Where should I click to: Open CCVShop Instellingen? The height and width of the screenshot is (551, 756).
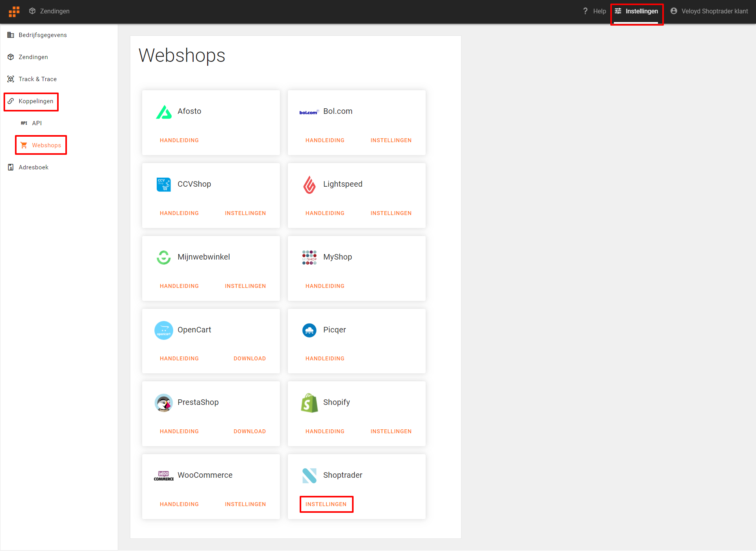tap(245, 213)
